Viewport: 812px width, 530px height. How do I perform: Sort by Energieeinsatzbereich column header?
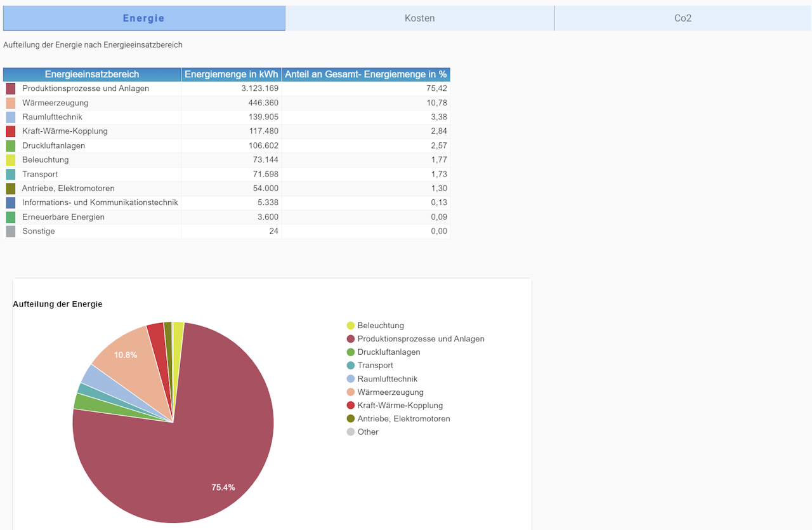pyautogui.click(x=92, y=74)
